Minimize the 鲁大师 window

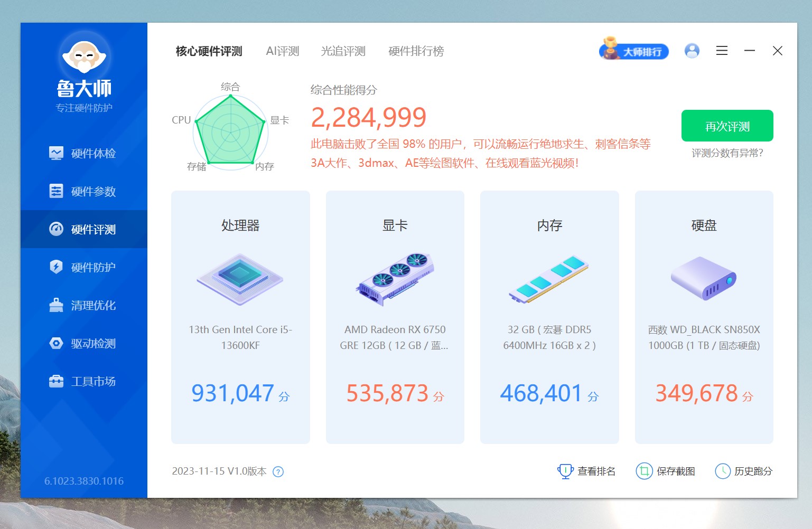tap(750, 51)
